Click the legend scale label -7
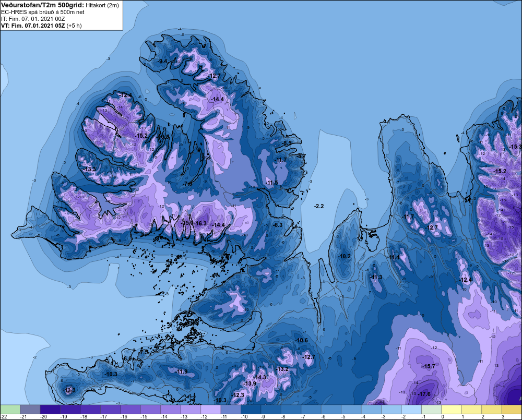This screenshot has height=420, width=522. click(303, 417)
